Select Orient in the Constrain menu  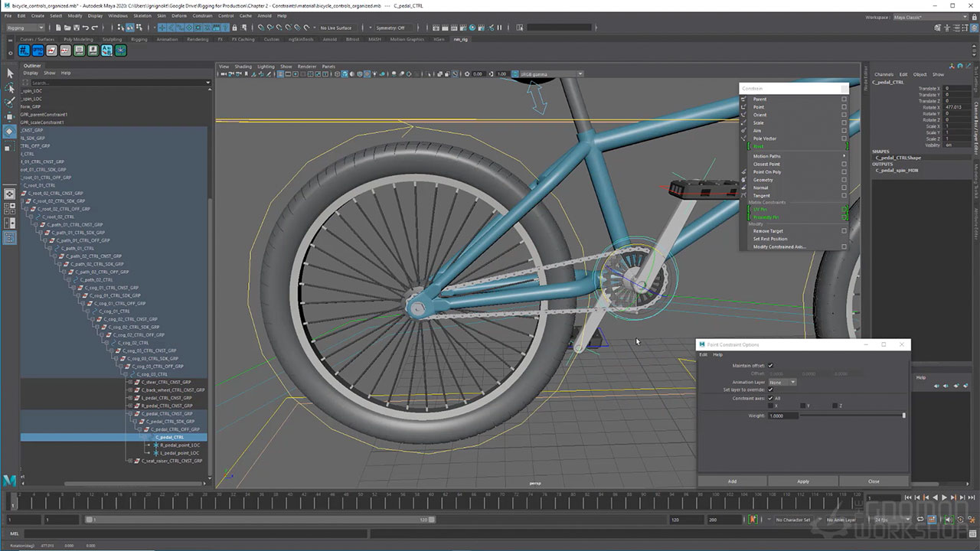(x=759, y=115)
